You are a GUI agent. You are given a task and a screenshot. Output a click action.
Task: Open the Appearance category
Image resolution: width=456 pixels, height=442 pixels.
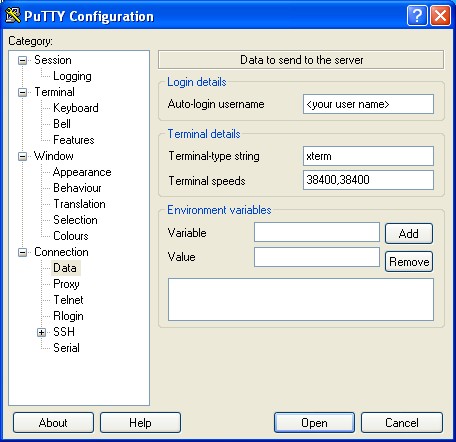click(82, 172)
